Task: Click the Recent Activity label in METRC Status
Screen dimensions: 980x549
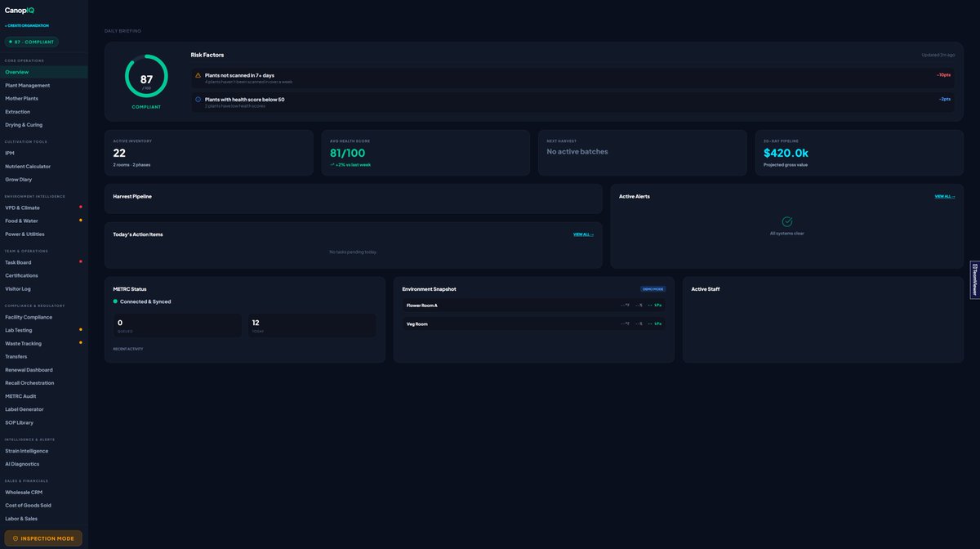Action: [x=128, y=349]
